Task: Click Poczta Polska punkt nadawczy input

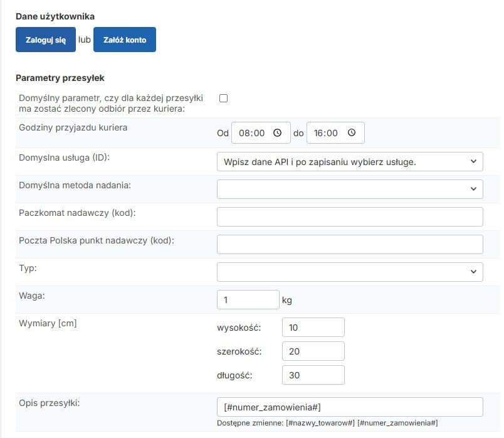Action: coord(349,244)
